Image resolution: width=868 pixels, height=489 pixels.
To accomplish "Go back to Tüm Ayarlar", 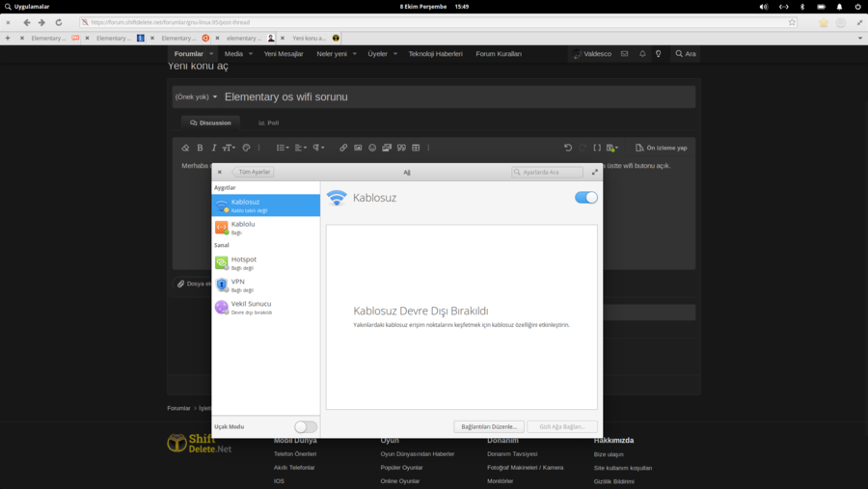I will pos(254,172).
